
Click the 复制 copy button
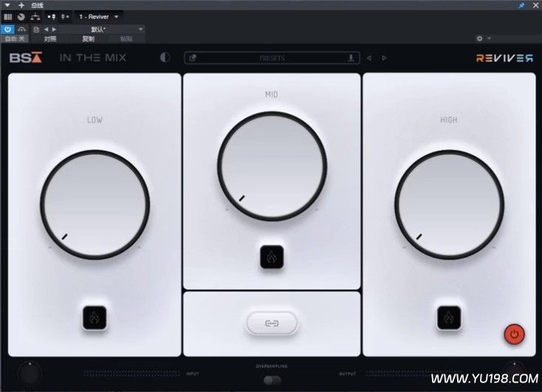click(88, 38)
